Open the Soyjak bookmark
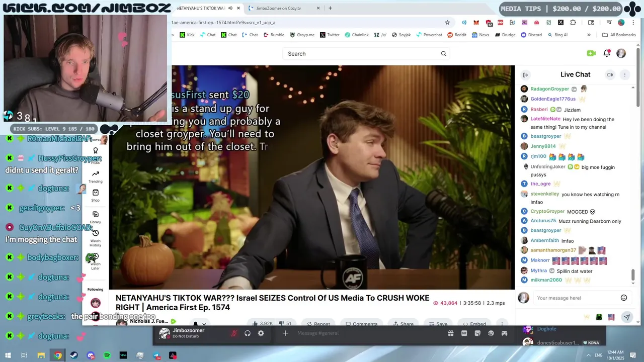Screen dimensions: 644x362 coord(400,35)
